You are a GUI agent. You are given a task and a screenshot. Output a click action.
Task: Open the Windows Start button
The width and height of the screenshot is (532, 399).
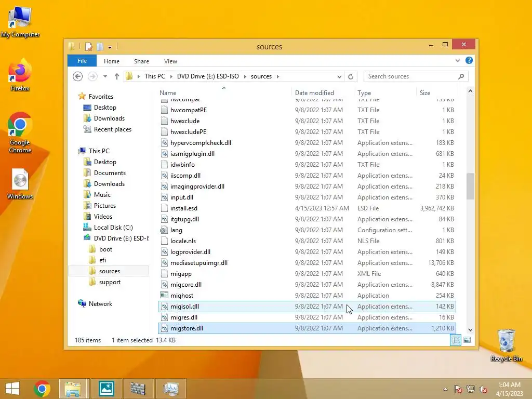click(x=12, y=389)
